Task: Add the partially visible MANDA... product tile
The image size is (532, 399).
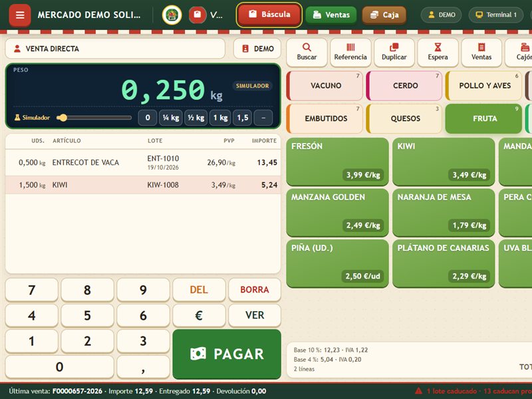Action: [x=515, y=162]
